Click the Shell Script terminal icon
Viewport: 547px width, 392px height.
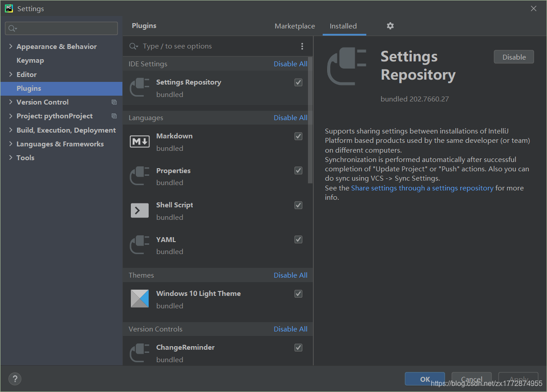tap(139, 210)
